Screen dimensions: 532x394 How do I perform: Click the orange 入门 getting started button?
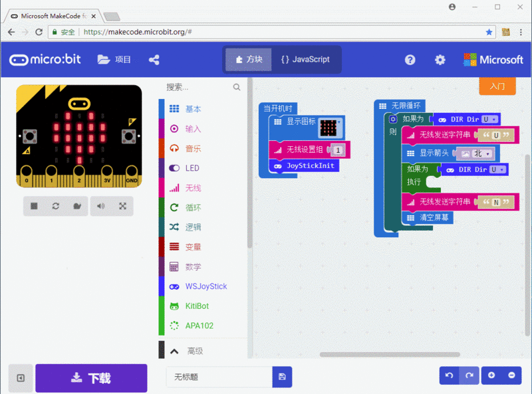pyautogui.click(x=497, y=86)
